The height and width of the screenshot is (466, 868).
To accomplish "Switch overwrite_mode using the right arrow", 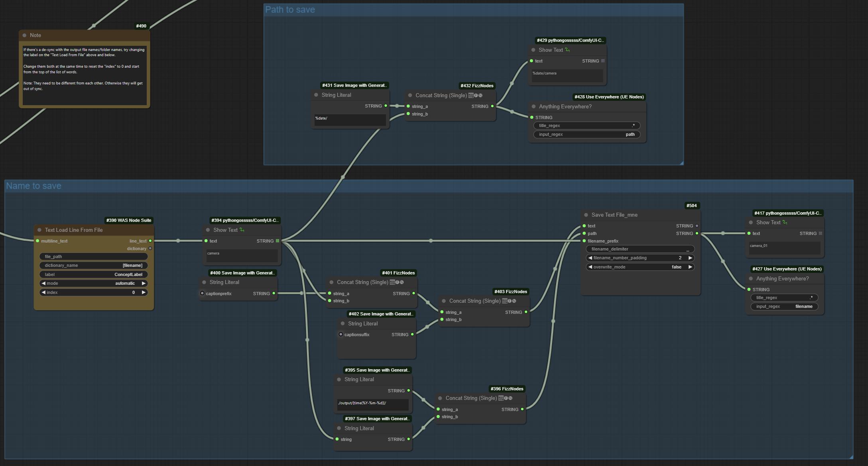I will point(690,267).
